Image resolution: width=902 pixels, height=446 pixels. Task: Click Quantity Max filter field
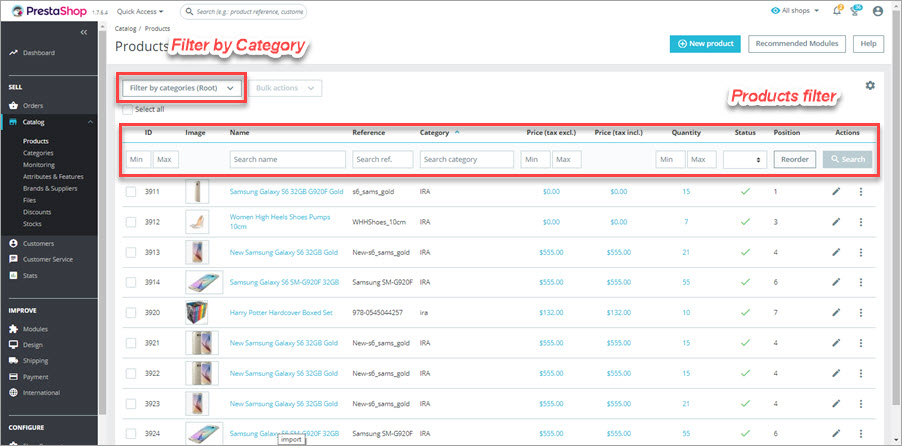click(702, 159)
